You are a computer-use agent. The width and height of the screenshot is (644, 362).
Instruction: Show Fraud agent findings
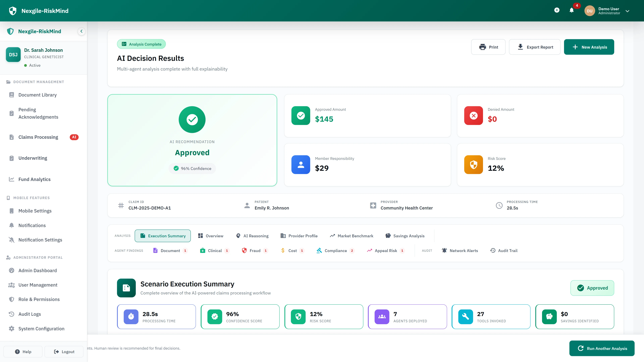coord(255,251)
